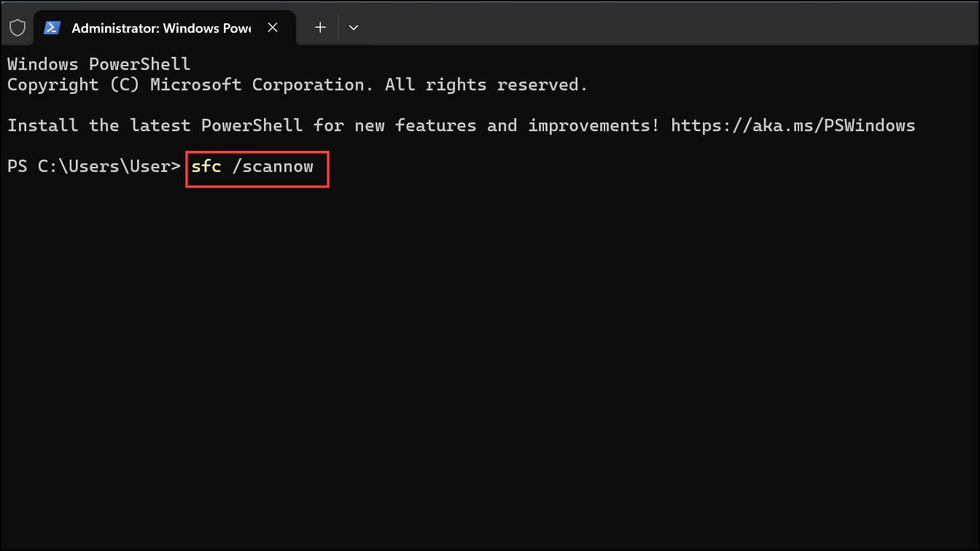Select the Administrator: Windows PowerShell tab
Image resolution: width=980 pixels, height=551 pixels.
coord(165,28)
